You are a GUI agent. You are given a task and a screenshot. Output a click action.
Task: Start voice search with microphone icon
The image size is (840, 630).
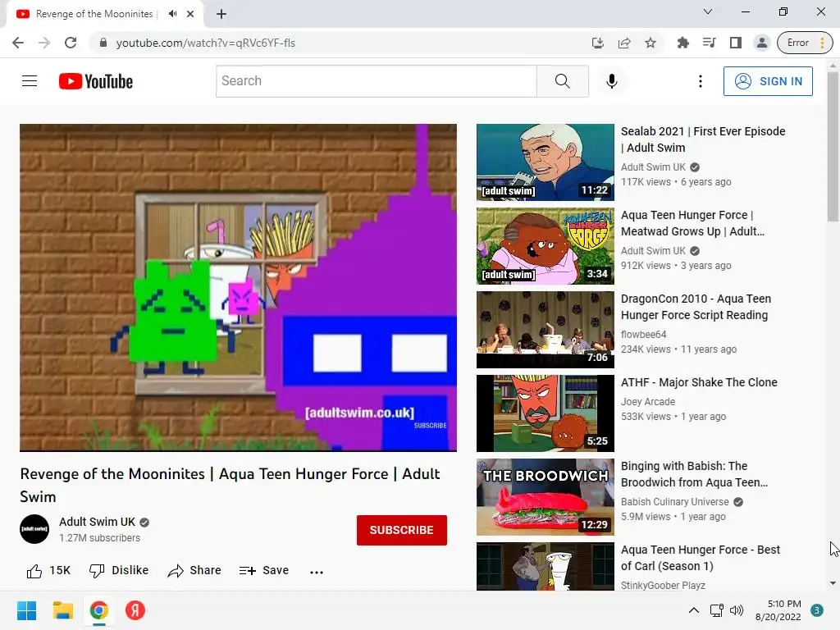[612, 81]
